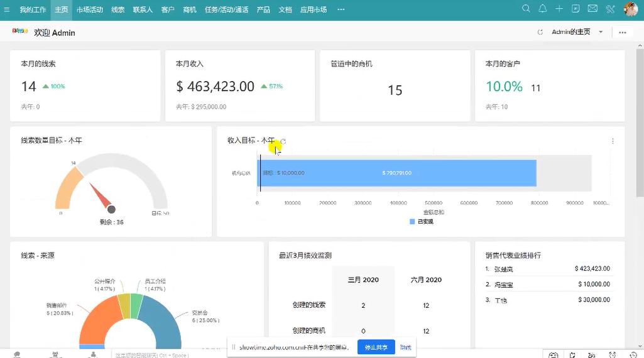This screenshot has width=644, height=358.
Task: Switch to the 线索 tab
Action: (118, 10)
